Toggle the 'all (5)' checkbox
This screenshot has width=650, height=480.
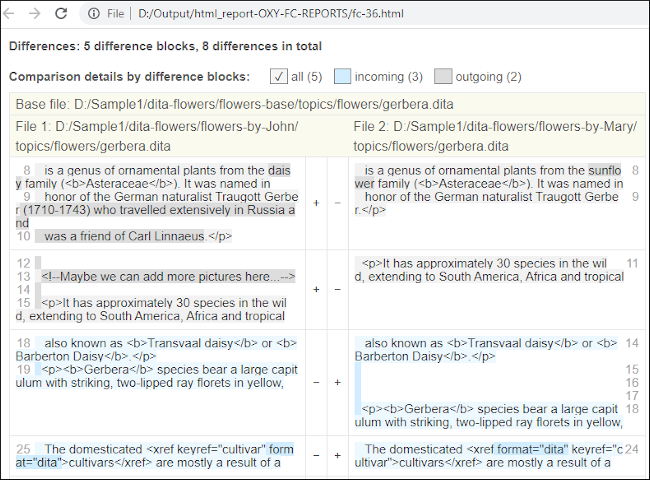(x=278, y=77)
